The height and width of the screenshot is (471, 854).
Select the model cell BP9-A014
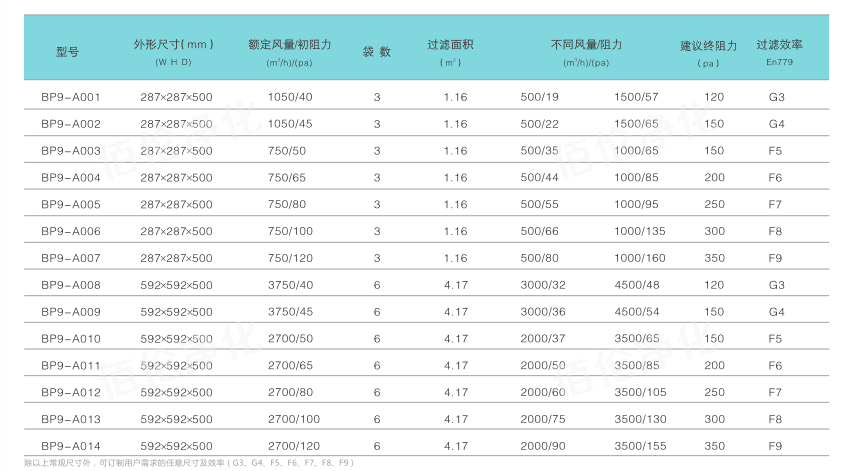tap(71, 446)
